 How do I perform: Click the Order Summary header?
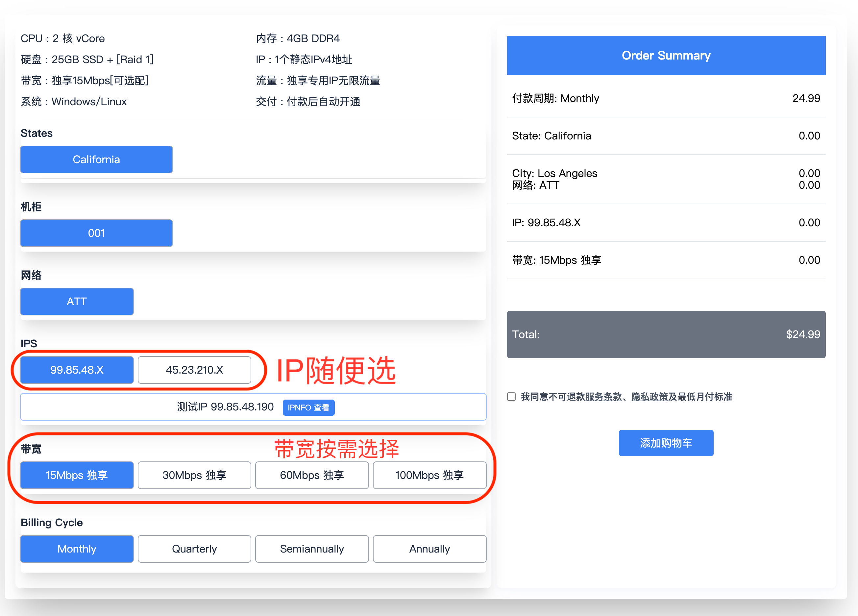point(666,55)
